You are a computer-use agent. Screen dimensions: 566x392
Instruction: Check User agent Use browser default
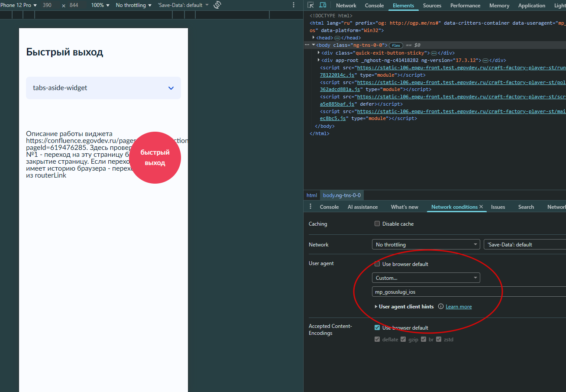pyautogui.click(x=377, y=264)
